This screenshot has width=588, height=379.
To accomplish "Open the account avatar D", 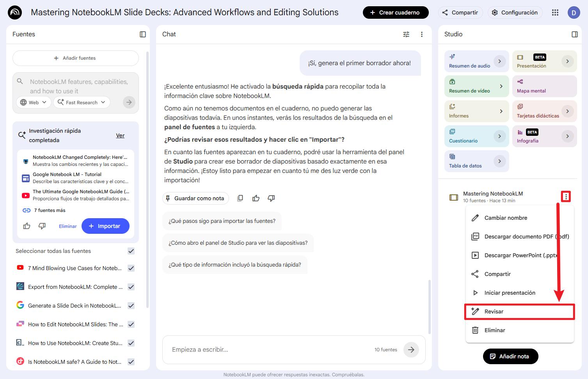I will (x=574, y=12).
